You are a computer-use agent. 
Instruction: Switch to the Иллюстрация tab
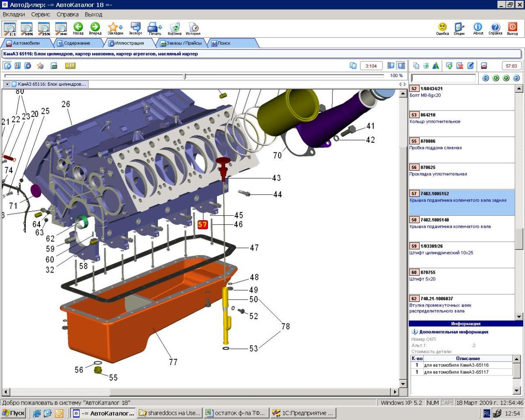129,43
